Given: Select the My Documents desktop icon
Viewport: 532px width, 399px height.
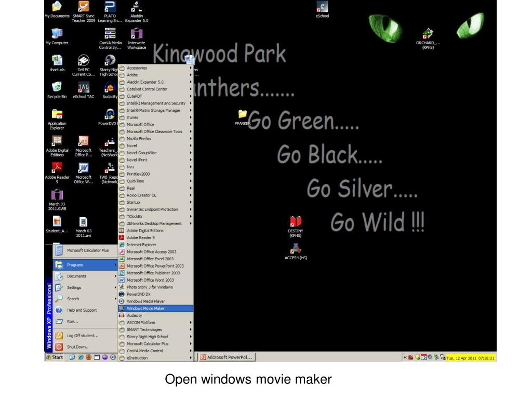Looking at the screenshot, I should click(x=57, y=9).
